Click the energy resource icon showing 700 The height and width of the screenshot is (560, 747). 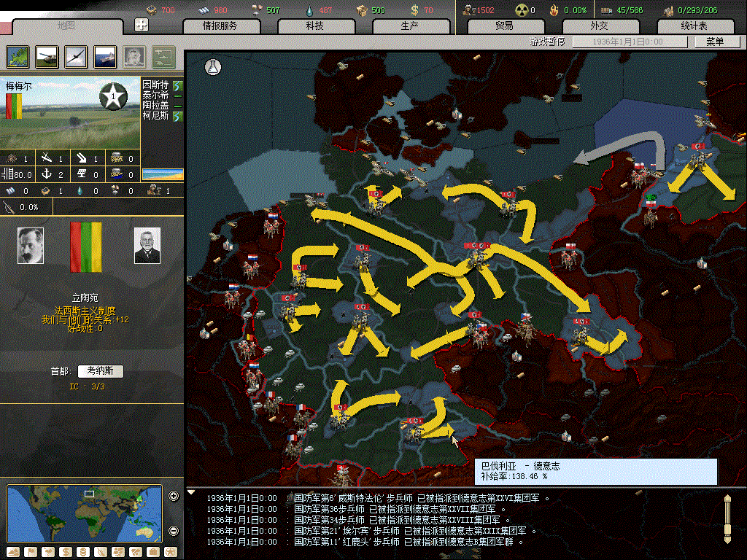point(152,10)
